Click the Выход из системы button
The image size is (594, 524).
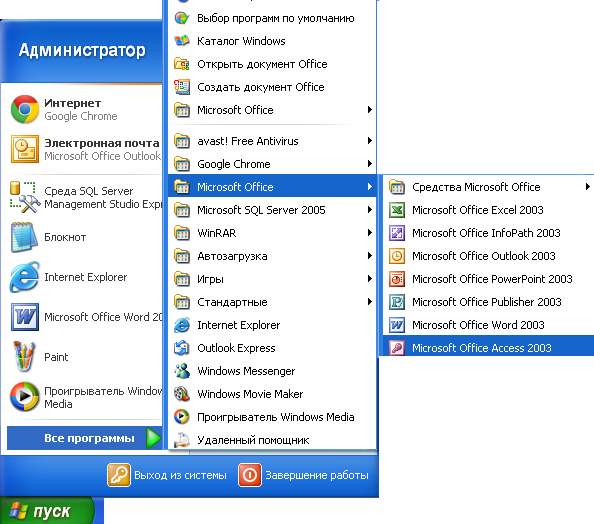click(167, 475)
